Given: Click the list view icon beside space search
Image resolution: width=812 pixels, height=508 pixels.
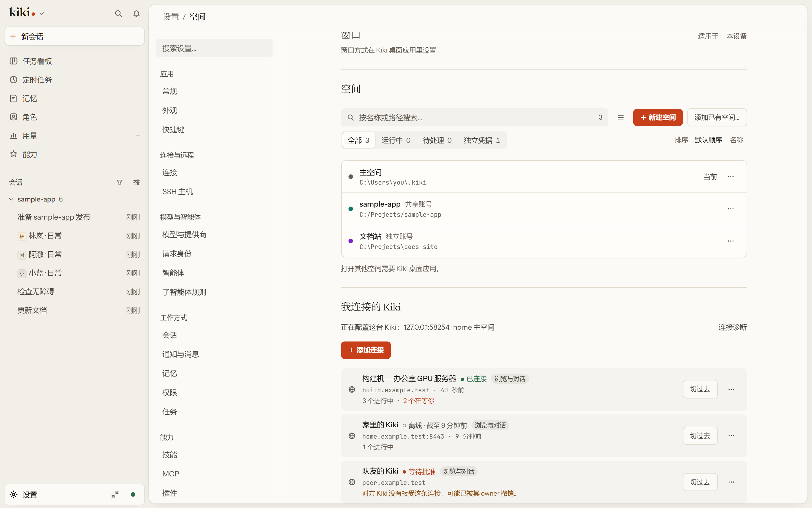Looking at the screenshot, I should 621,117.
